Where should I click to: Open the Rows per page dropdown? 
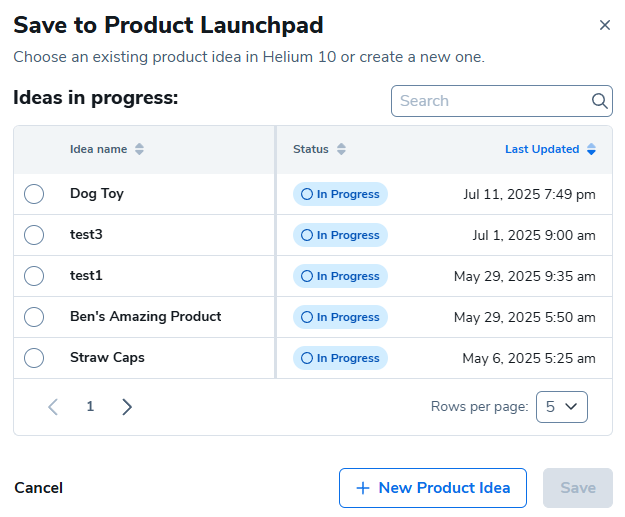561,406
